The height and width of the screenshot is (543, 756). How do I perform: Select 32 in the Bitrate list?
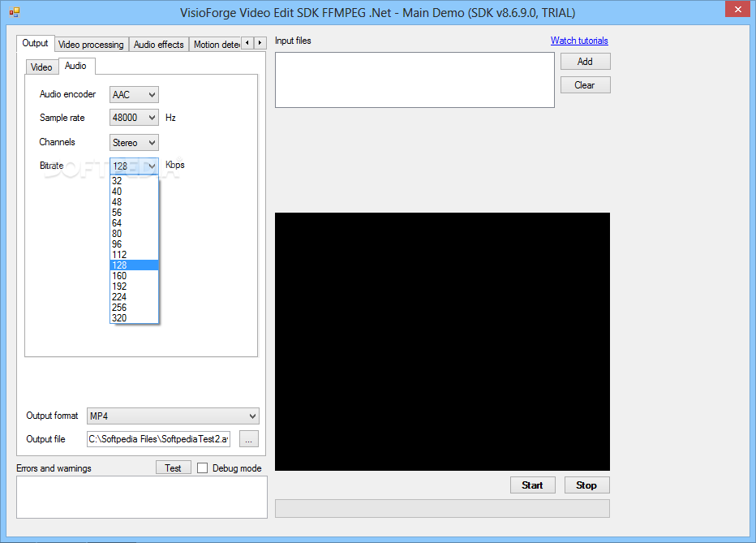(134, 181)
